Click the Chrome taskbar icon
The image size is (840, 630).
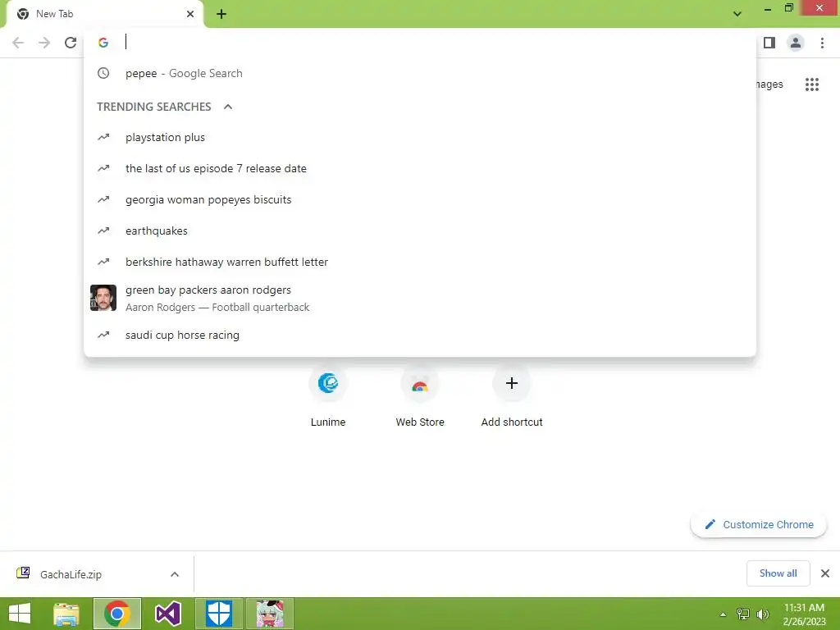click(117, 614)
